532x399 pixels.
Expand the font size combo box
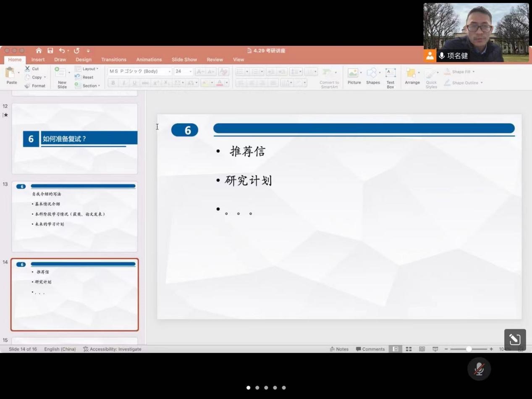pyautogui.click(x=190, y=71)
